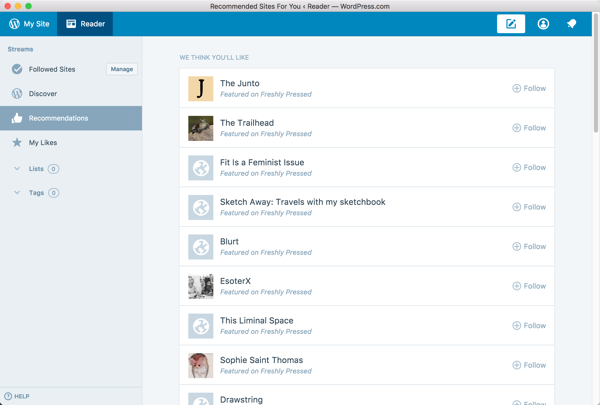Expand the Lists section chevron
This screenshot has height=405, width=600.
(x=17, y=168)
